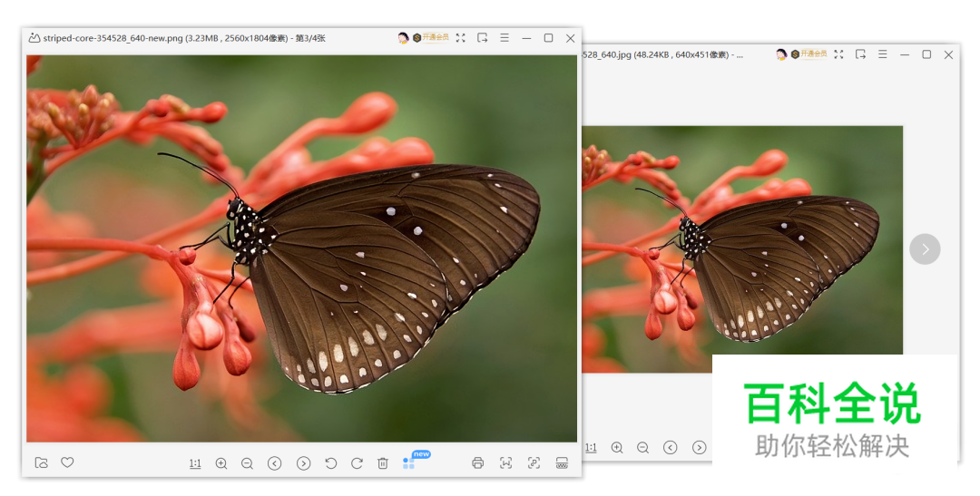Set 1:1 actual size in PNG window
Image resolution: width=980 pixels, height=496 pixels.
(x=195, y=463)
